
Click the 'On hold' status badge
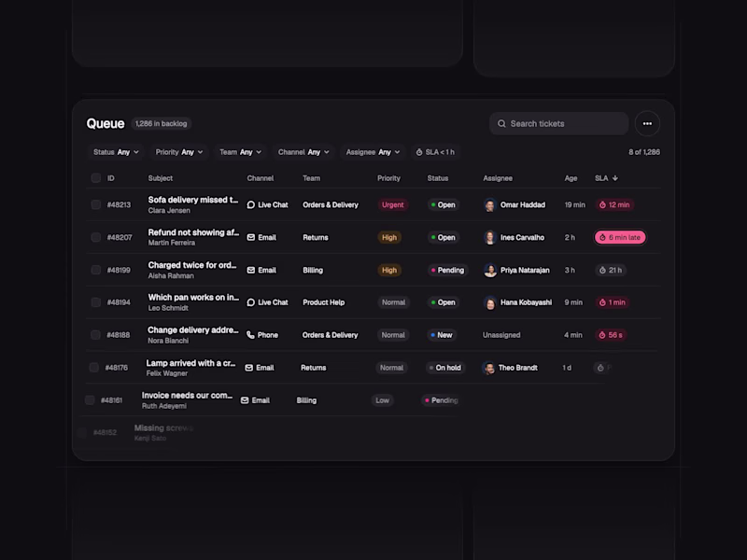445,368
